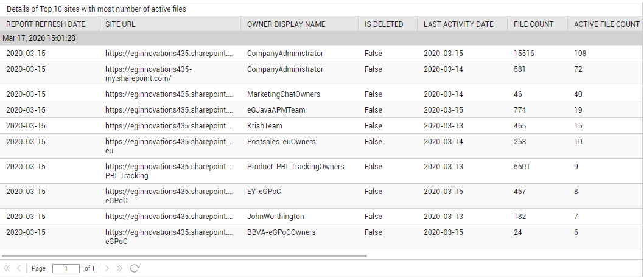This screenshot has width=644, height=278.
Task: Refresh the report table
Action: point(135,268)
